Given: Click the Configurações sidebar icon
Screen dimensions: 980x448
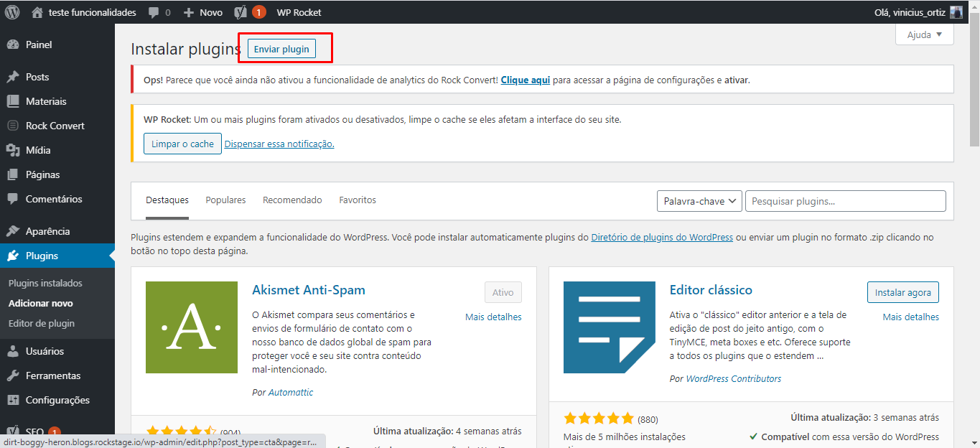Looking at the screenshot, I should pos(13,400).
